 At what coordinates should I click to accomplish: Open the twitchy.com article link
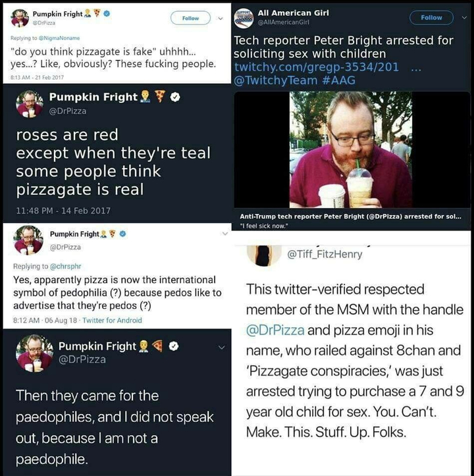click(317, 67)
